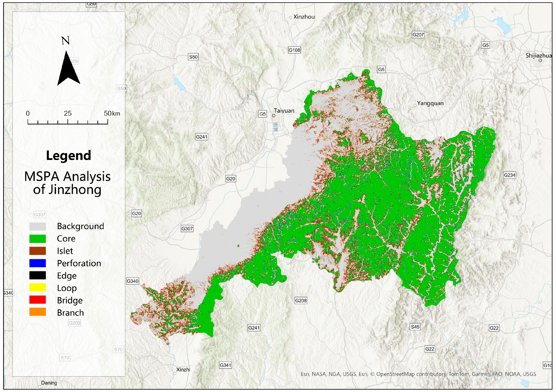The width and height of the screenshot is (556, 392).
Task: Select the brown Islet legend swatch
Action: [38, 251]
